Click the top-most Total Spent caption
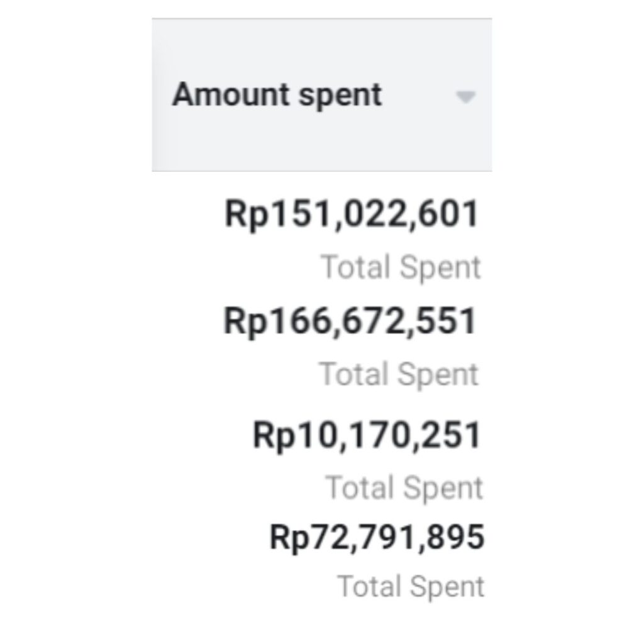 (401, 267)
